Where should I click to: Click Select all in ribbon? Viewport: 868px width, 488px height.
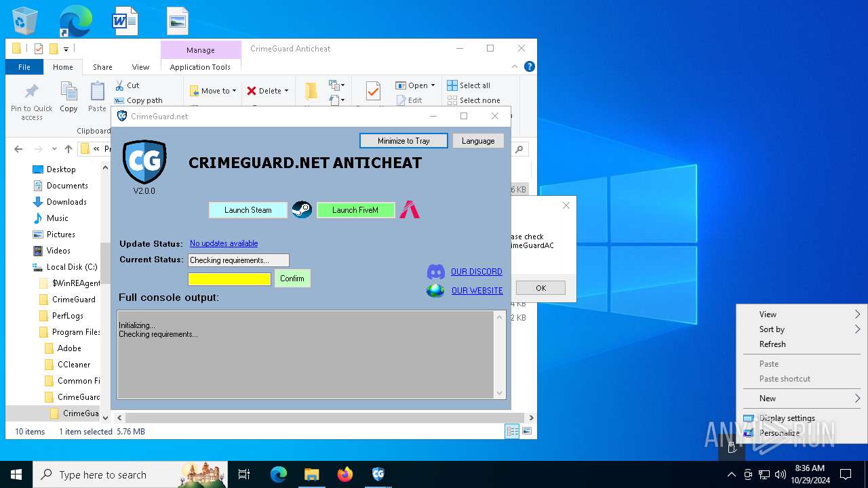coord(469,85)
